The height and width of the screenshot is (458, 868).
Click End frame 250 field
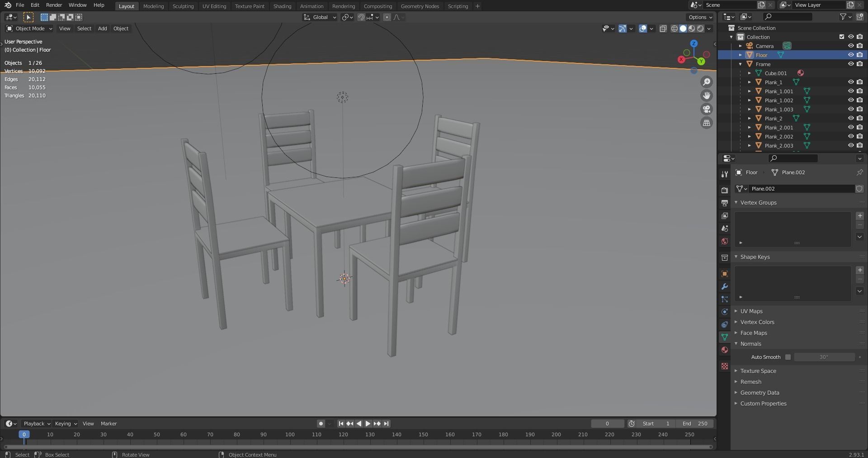pos(695,424)
